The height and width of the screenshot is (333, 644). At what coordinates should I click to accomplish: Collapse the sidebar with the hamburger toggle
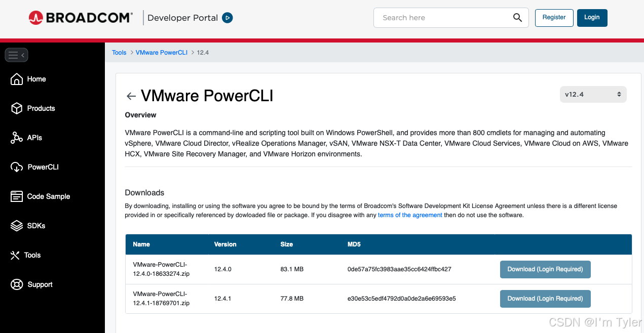[x=16, y=55]
